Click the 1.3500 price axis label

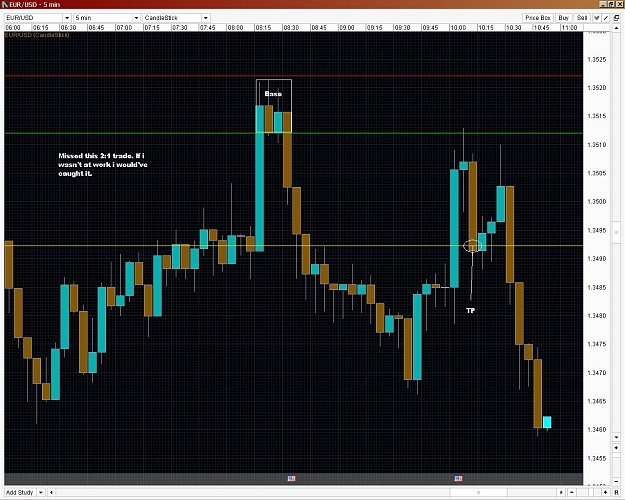coord(597,202)
